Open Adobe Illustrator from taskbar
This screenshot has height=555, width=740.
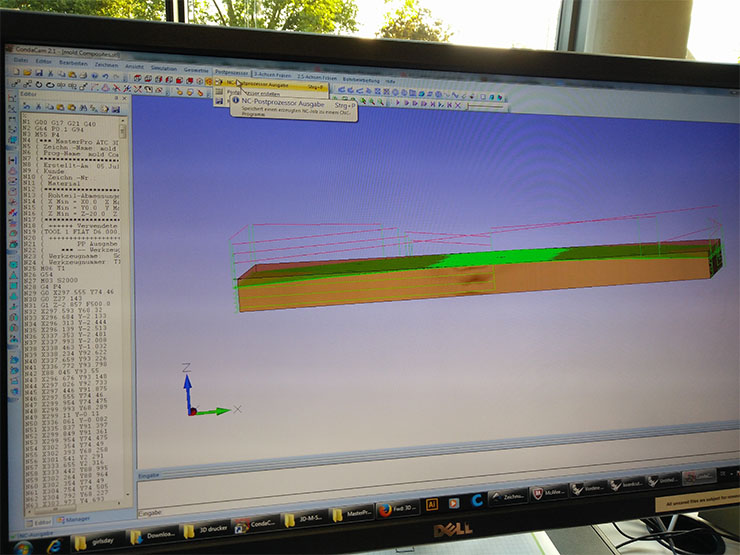[431, 505]
